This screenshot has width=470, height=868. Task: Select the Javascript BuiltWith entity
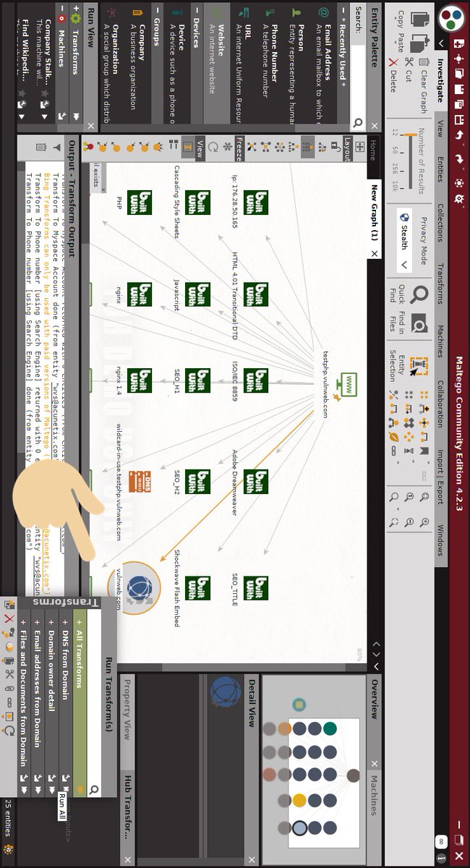coord(197,294)
